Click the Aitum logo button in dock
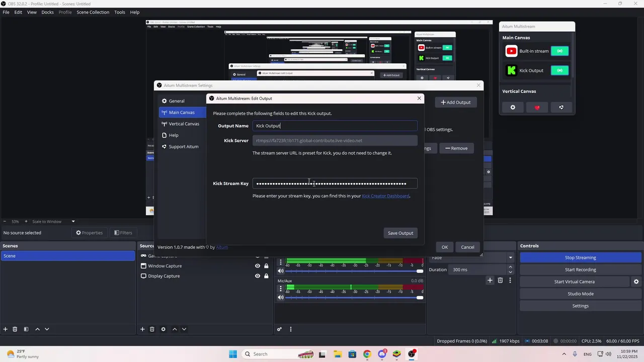Viewport: 644px width, 362px height. (561, 107)
